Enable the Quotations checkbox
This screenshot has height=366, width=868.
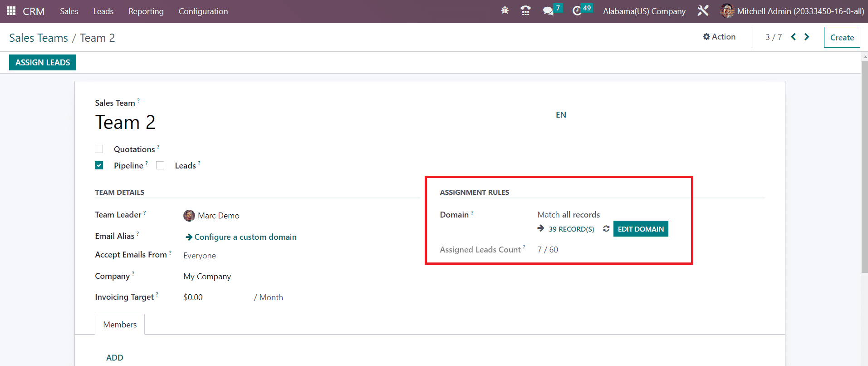coord(99,149)
